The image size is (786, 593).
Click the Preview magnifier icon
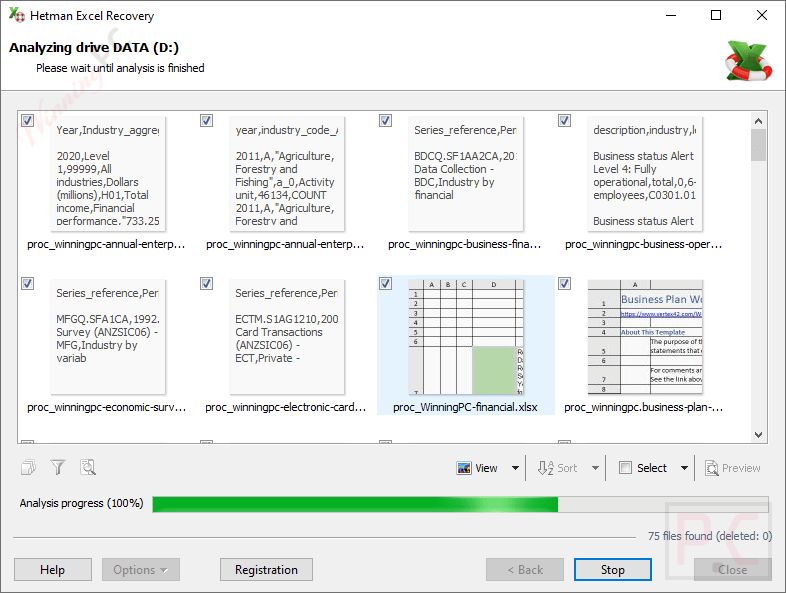(x=712, y=468)
